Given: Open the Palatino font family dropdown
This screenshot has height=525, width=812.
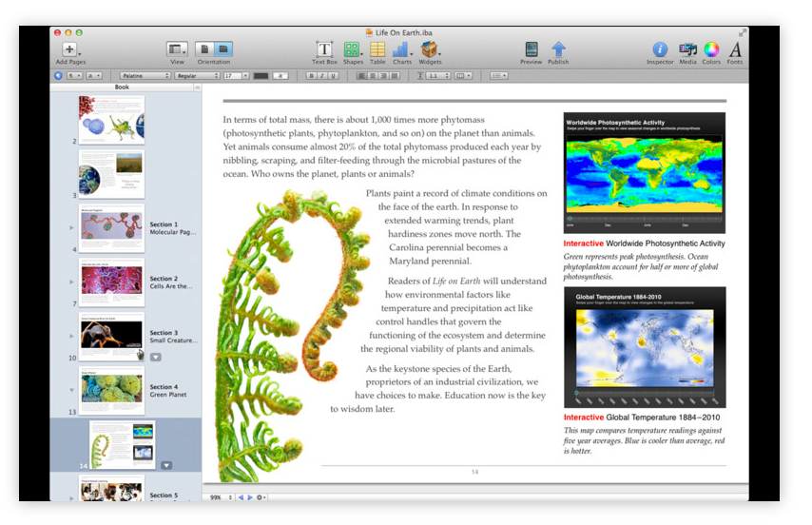Looking at the screenshot, I should pyautogui.click(x=145, y=75).
